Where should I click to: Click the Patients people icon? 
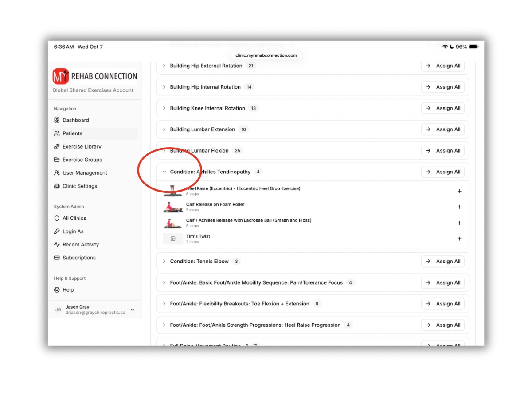pyautogui.click(x=57, y=133)
